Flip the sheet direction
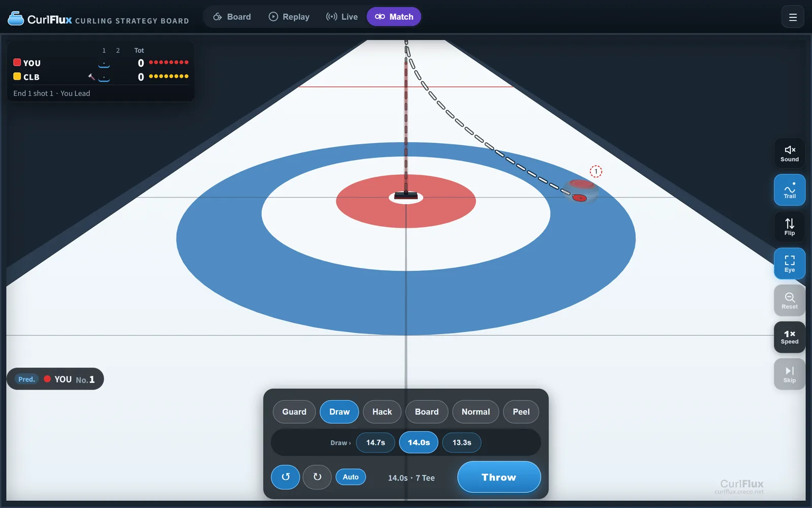The image size is (812, 508). click(x=790, y=227)
